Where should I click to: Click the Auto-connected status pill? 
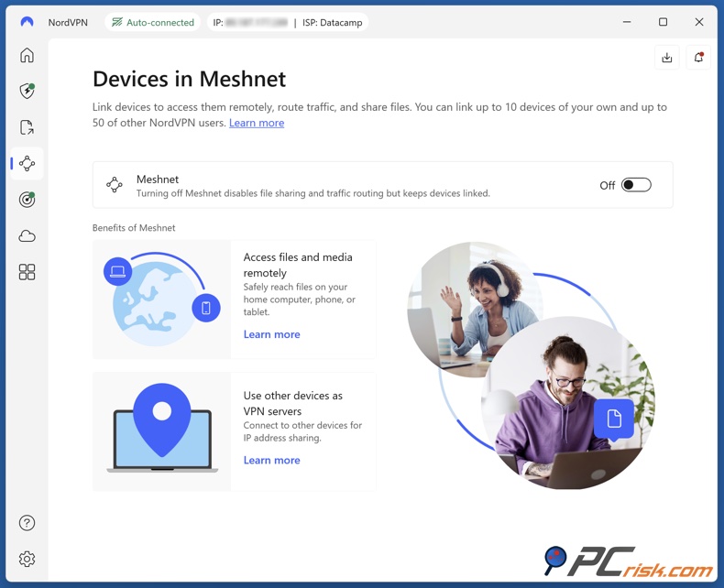click(x=153, y=22)
